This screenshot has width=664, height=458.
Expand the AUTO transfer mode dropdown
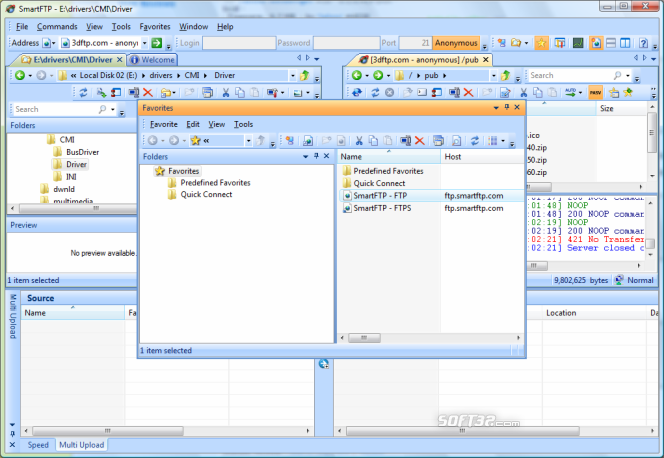580,93
